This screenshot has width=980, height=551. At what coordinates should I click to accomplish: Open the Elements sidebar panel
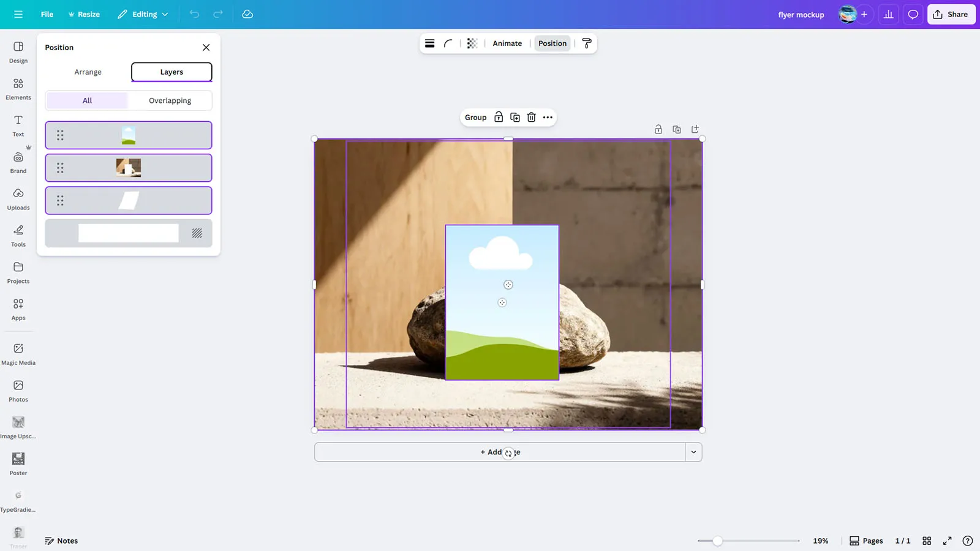(18, 89)
